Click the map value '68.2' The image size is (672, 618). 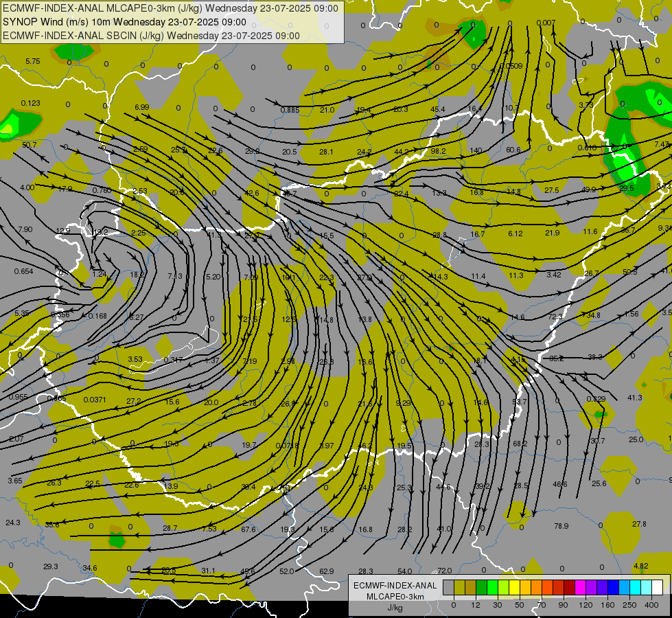coord(520,444)
